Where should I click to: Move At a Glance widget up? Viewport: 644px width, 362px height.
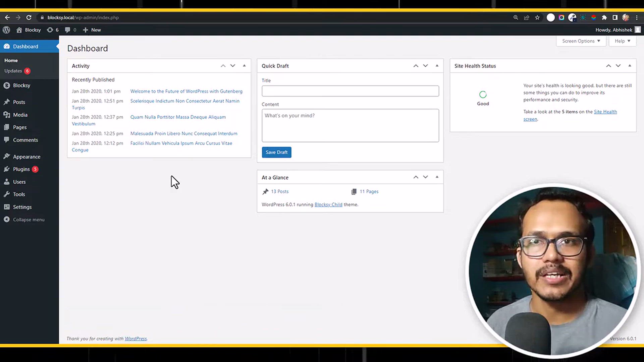[x=416, y=177]
